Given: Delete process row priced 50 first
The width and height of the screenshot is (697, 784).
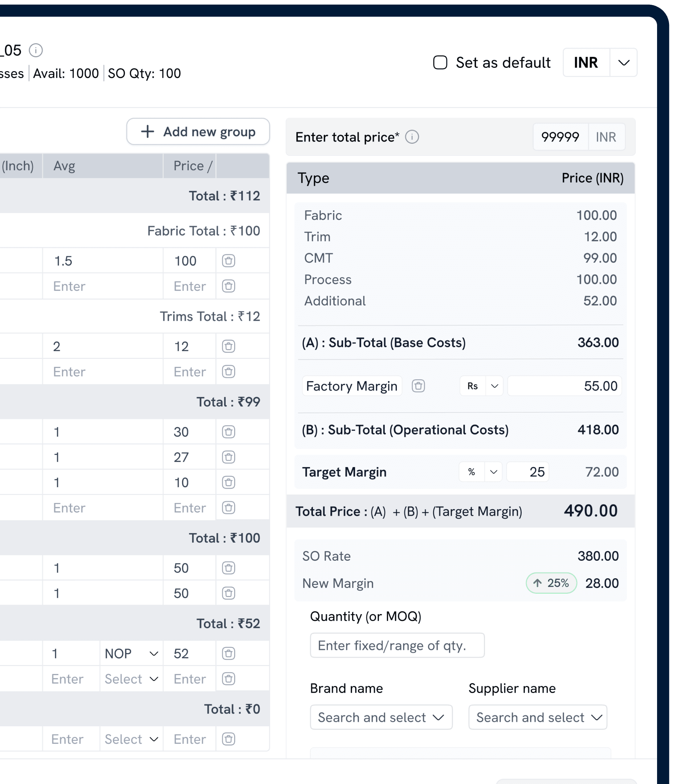Looking at the screenshot, I should click(229, 568).
